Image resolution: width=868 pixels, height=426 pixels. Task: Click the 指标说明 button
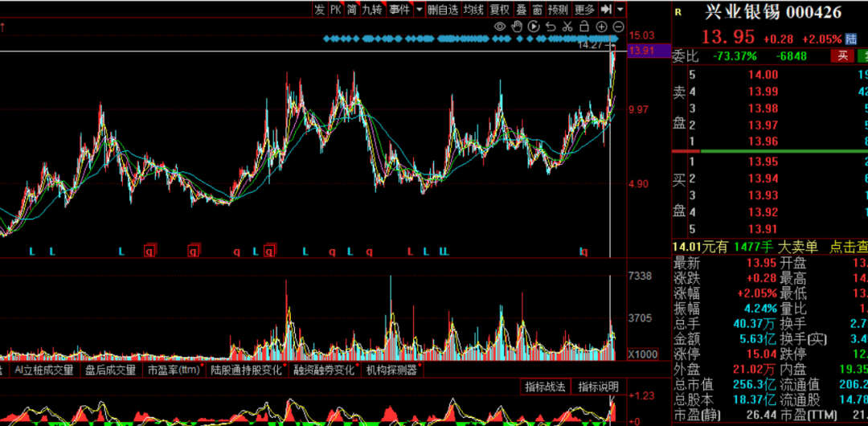click(598, 387)
